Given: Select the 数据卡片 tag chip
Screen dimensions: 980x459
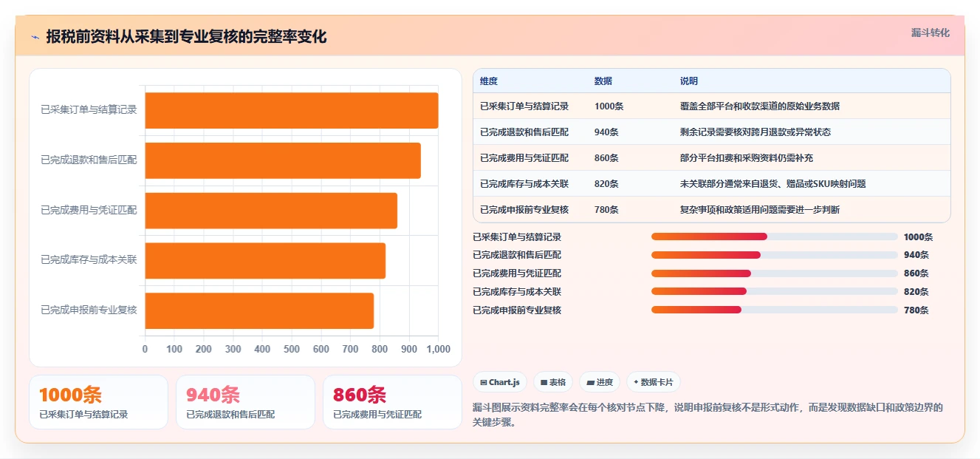Looking at the screenshot, I should click(653, 382).
